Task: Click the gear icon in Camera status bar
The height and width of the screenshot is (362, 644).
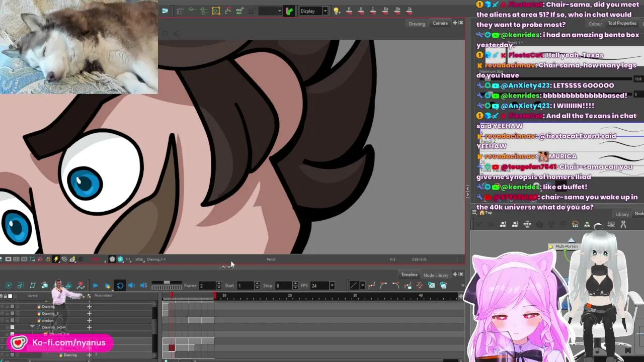Action: point(112,259)
